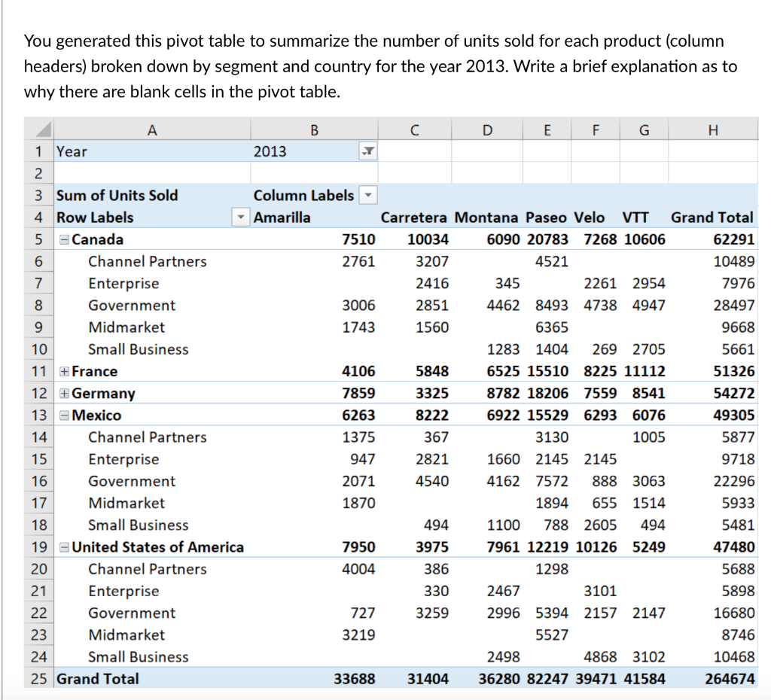Screen dimensions: 771x700
Task: Select Paseo grand total 82247
Action: [x=547, y=679]
